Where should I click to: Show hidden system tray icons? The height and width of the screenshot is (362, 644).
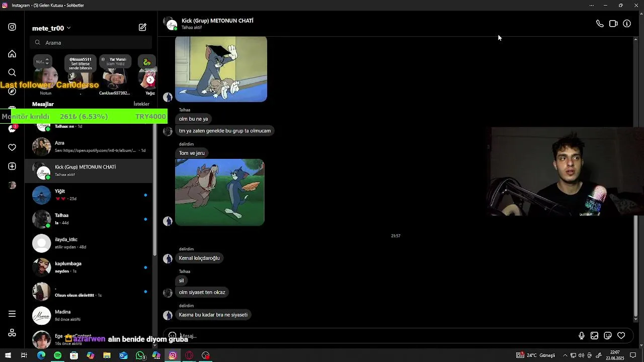[x=565, y=355]
